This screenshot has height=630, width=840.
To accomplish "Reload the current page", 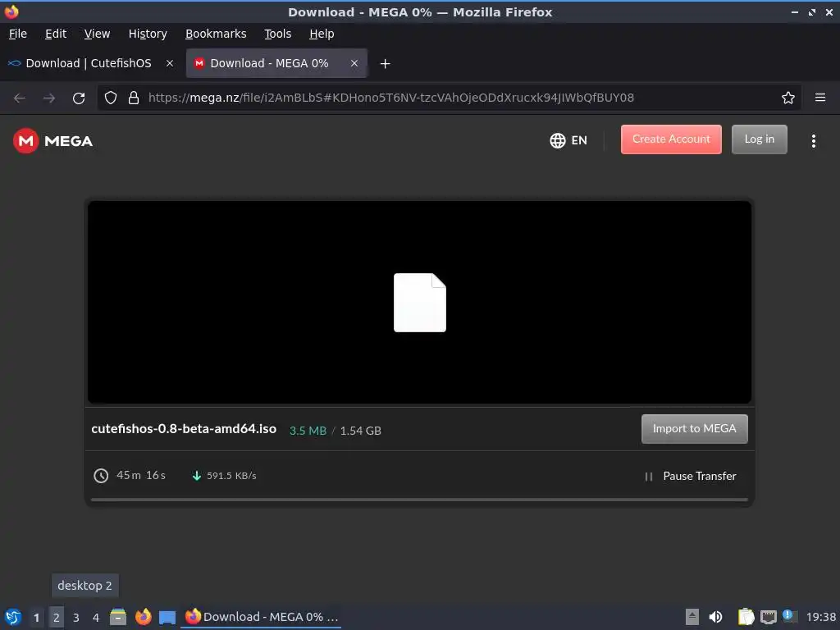I will [79, 98].
